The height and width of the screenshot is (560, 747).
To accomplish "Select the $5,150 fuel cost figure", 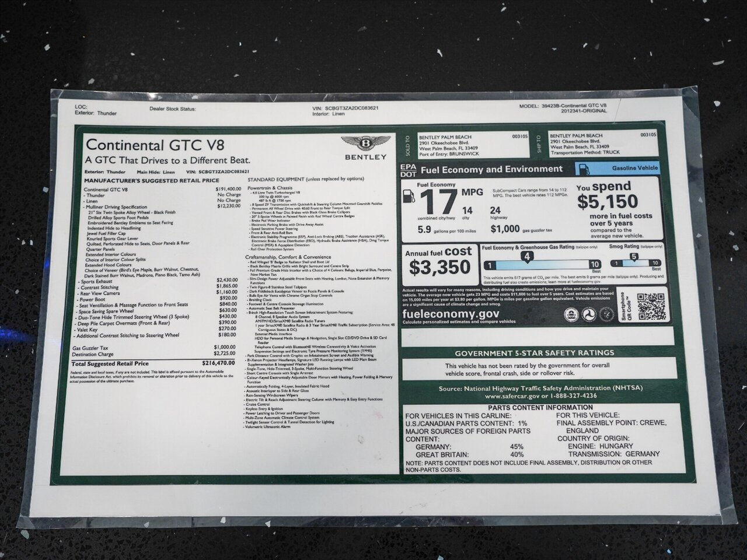I will coord(608,202).
